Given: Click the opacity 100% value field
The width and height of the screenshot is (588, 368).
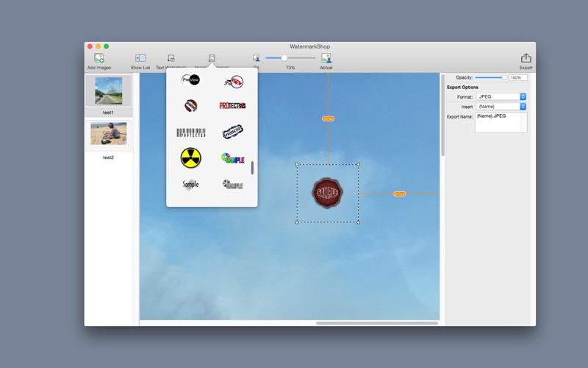Looking at the screenshot, I should tap(518, 78).
